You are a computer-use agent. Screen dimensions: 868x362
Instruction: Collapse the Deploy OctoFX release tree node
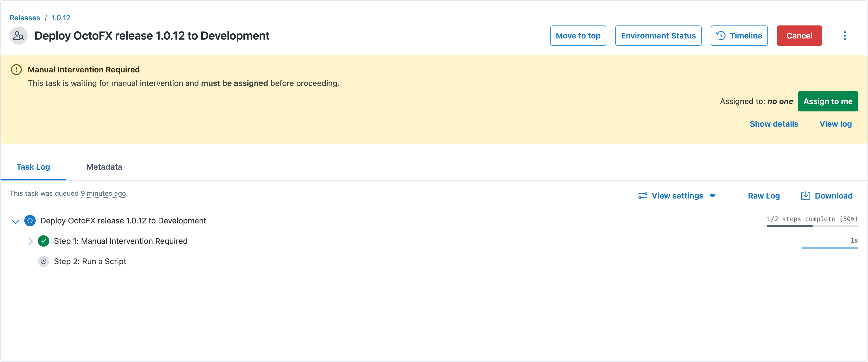coord(16,221)
